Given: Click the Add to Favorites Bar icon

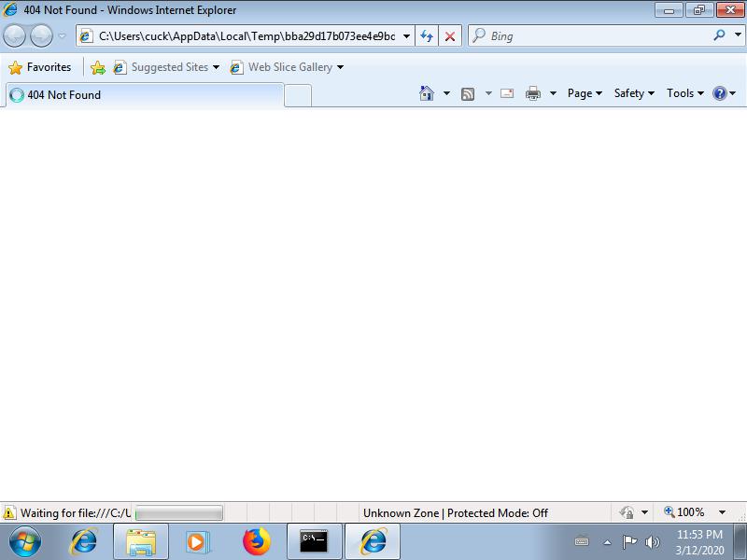Looking at the screenshot, I should point(98,67).
